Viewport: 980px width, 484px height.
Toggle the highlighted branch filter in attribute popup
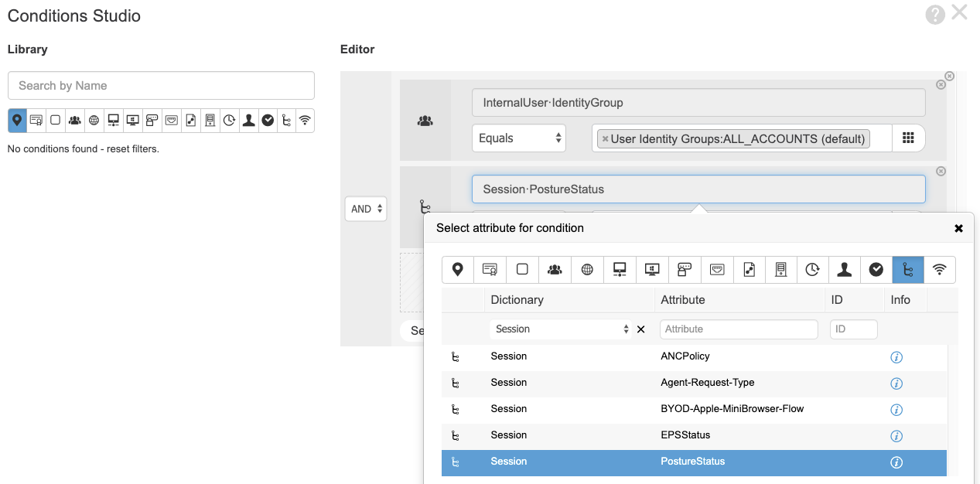[x=908, y=269]
